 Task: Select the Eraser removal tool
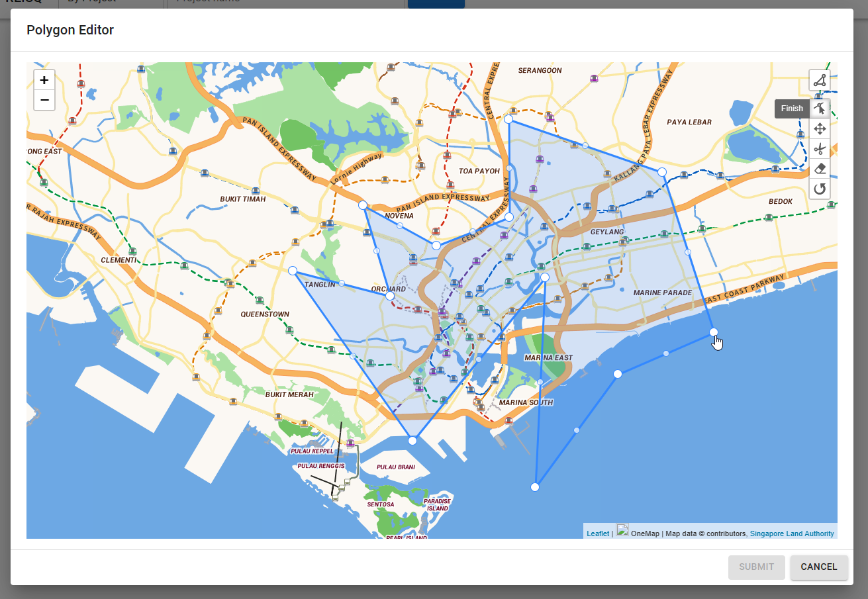pyautogui.click(x=820, y=169)
